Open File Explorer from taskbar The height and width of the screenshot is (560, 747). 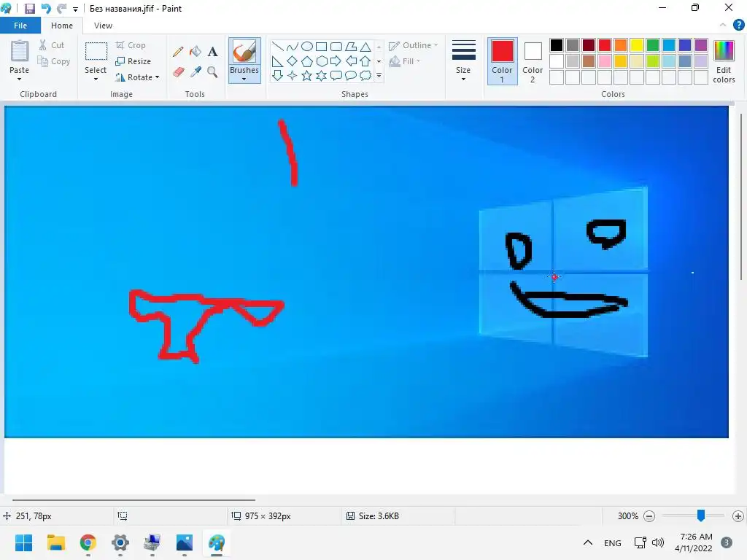point(55,542)
